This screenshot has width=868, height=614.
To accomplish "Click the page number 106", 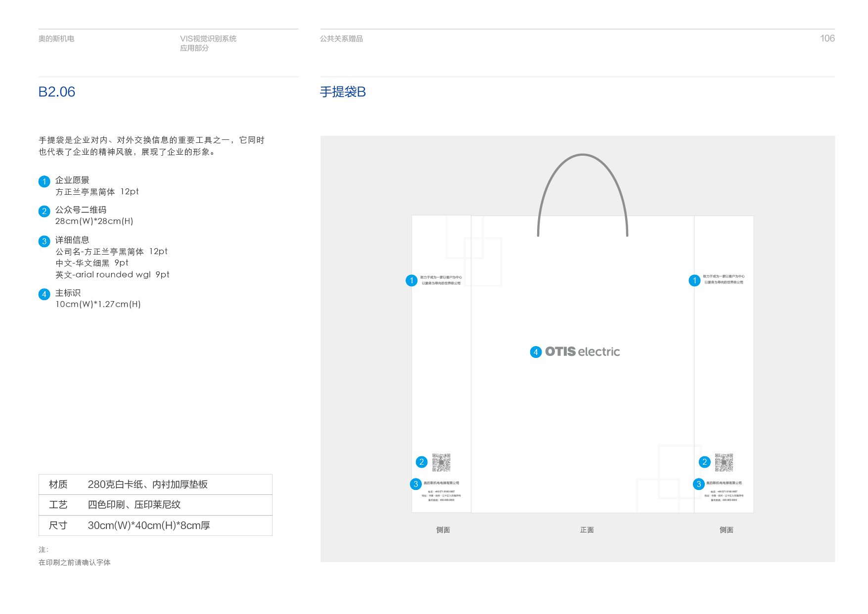I will 827,39.
